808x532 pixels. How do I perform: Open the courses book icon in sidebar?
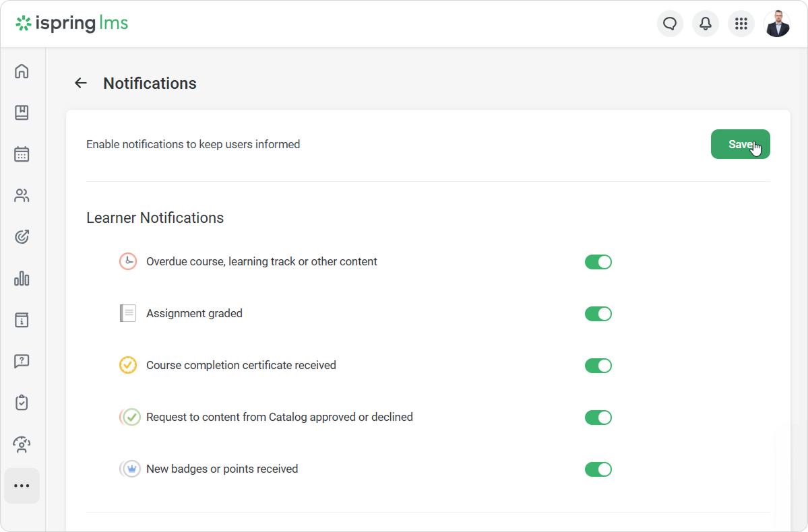(x=22, y=112)
